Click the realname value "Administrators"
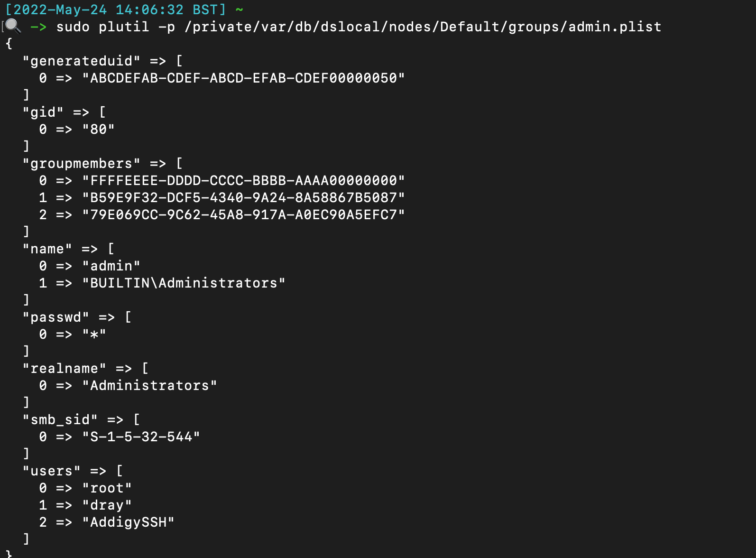Screen dimensions: 756x558 [149, 385]
